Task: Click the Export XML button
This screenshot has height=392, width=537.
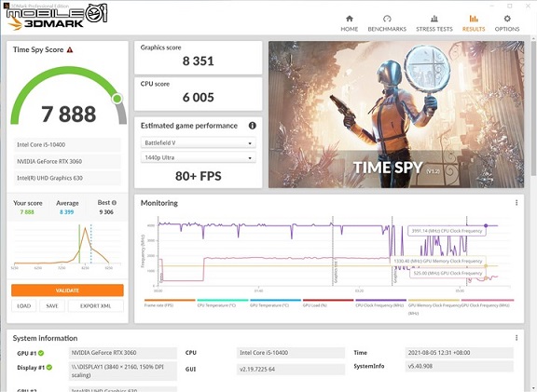Action: pos(95,305)
